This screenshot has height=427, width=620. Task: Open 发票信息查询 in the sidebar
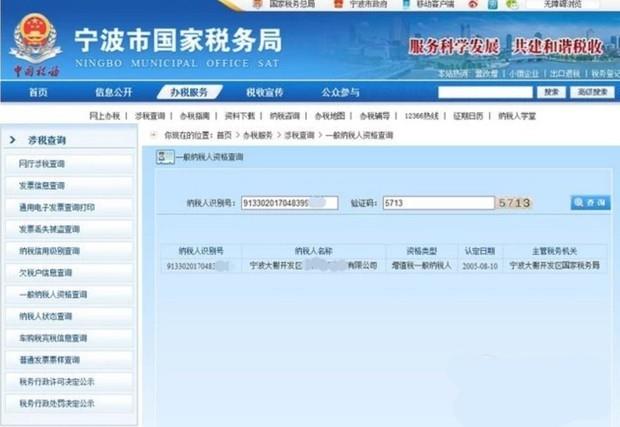(x=69, y=185)
